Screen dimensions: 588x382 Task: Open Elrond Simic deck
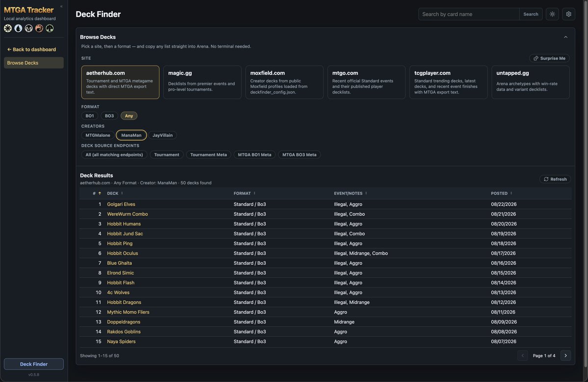tap(120, 273)
